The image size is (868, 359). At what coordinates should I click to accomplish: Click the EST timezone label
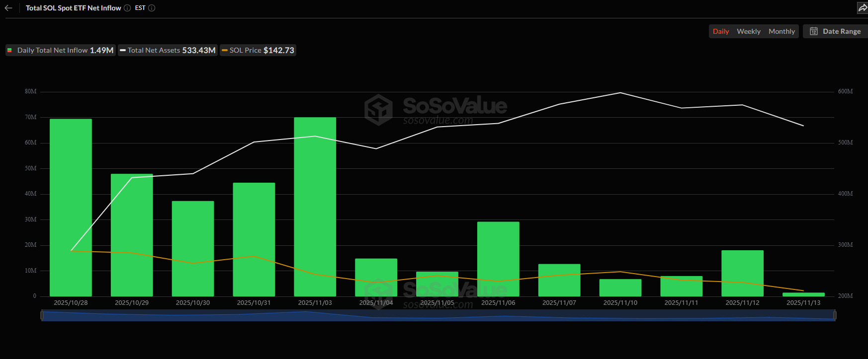140,8
